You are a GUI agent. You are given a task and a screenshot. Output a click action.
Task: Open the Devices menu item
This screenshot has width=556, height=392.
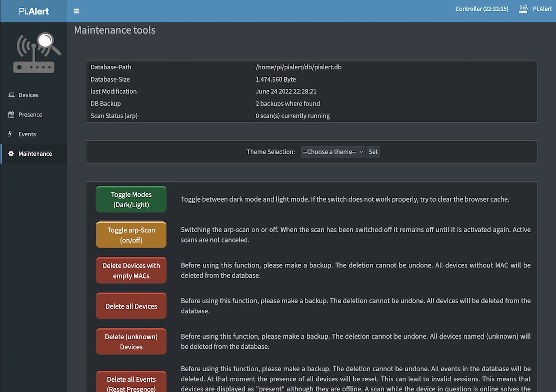point(28,95)
